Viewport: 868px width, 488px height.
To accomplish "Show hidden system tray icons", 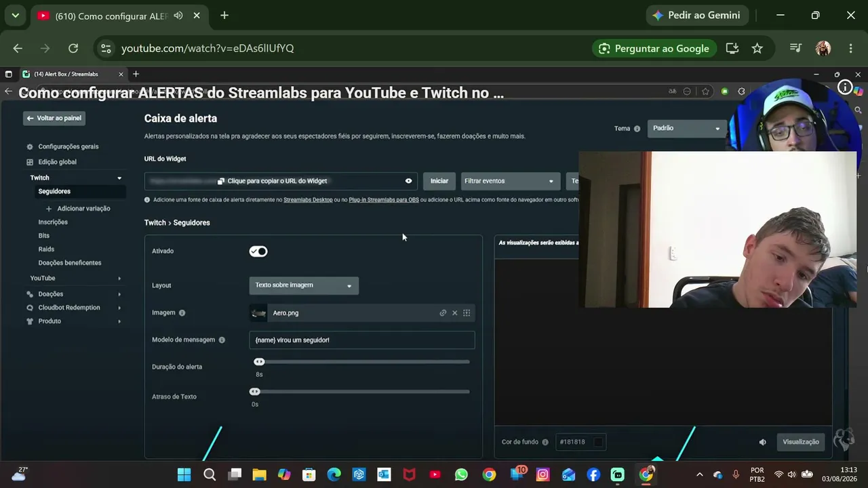I will [x=700, y=474].
